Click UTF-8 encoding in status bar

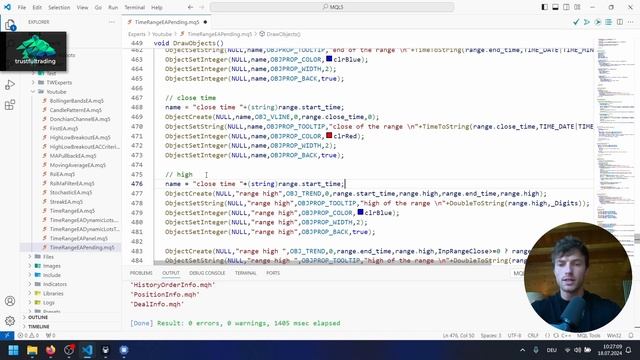[514, 336]
